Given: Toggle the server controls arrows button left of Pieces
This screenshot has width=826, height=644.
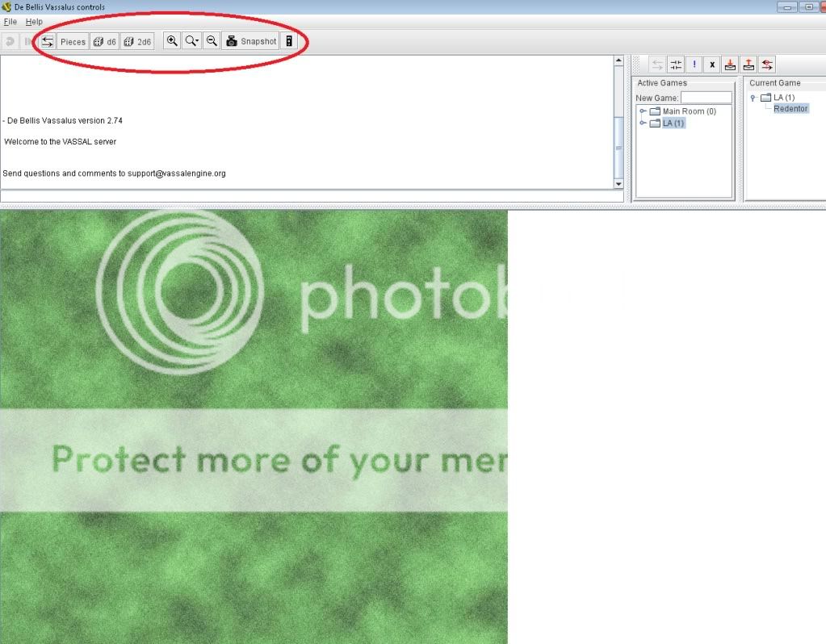Looking at the screenshot, I should (48, 42).
